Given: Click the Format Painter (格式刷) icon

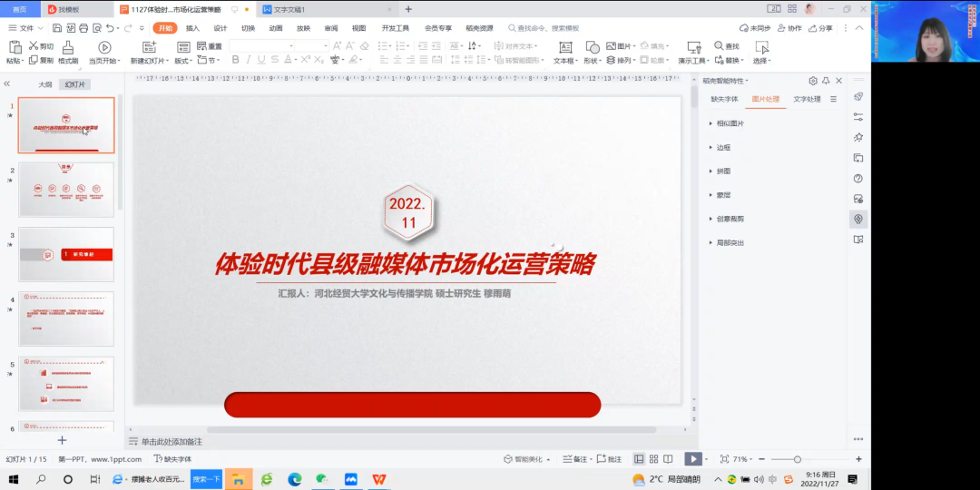Looking at the screenshot, I should point(68,47).
